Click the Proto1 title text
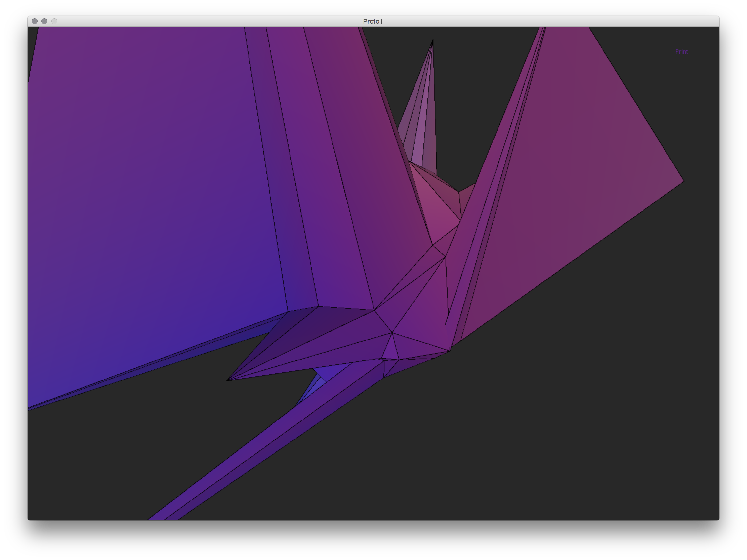This screenshot has width=747, height=560. [373, 21]
